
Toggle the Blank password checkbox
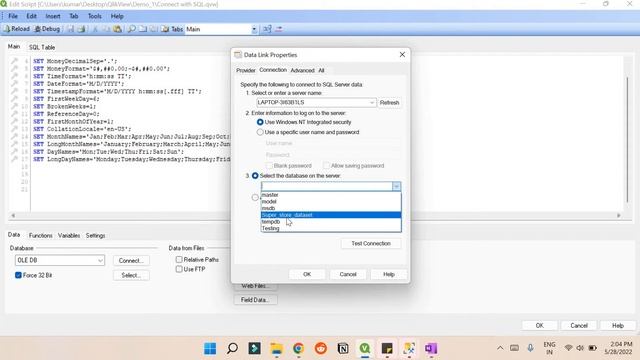(x=269, y=166)
